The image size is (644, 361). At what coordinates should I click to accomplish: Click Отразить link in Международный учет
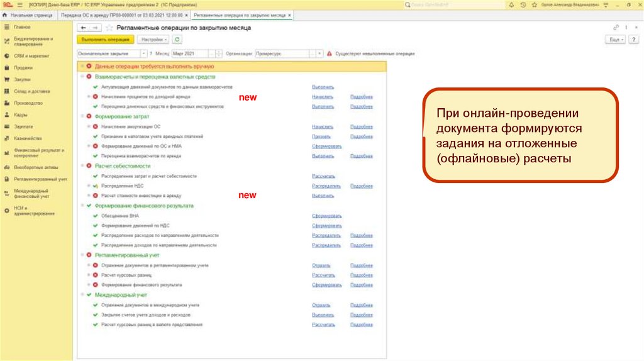pyautogui.click(x=321, y=305)
